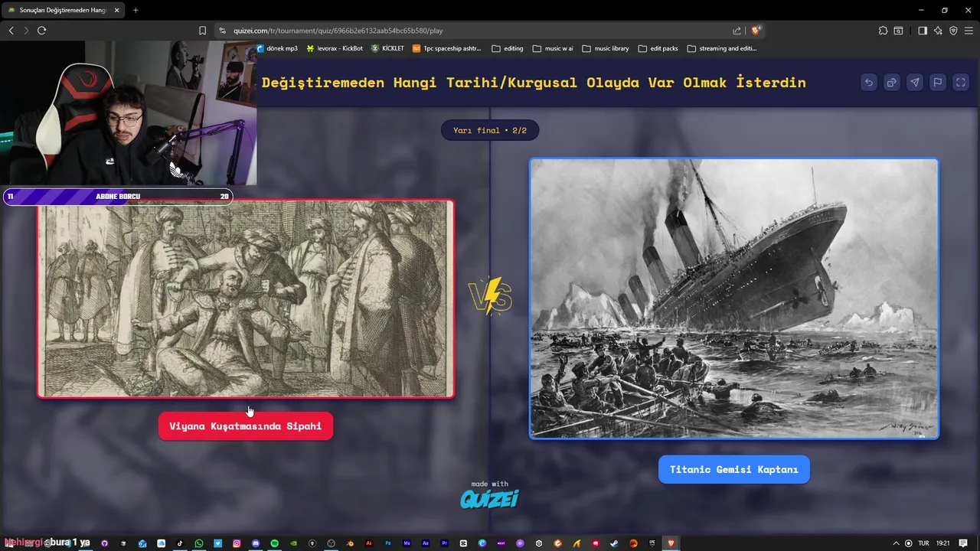
Task: Open Adobe Premiere Pro from the taskbar
Action: click(444, 543)
